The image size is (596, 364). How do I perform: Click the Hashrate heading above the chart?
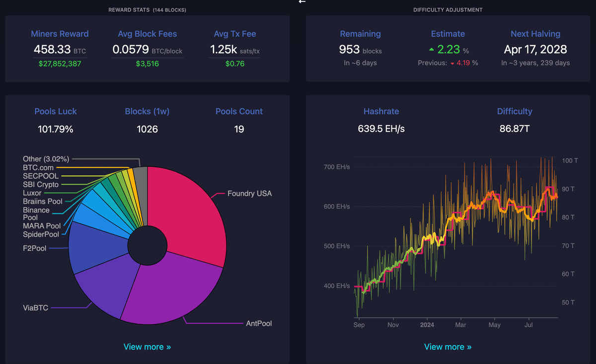381,111
